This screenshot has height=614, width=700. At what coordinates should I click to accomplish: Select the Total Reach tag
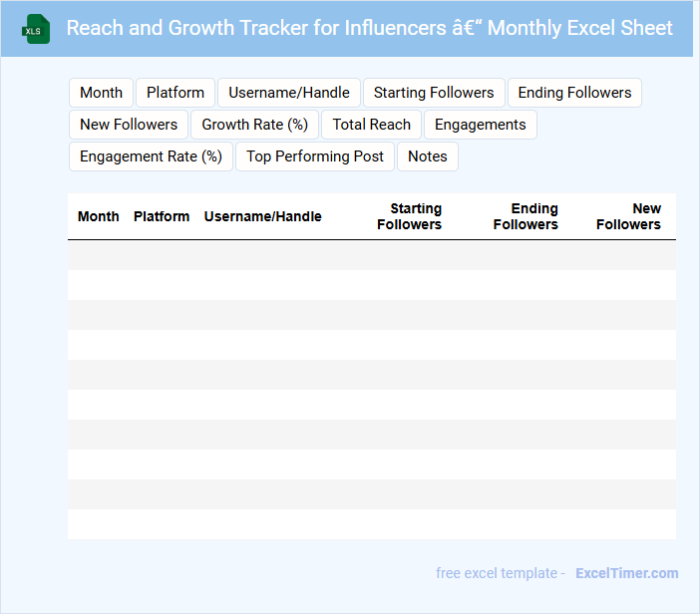[372, 125]
